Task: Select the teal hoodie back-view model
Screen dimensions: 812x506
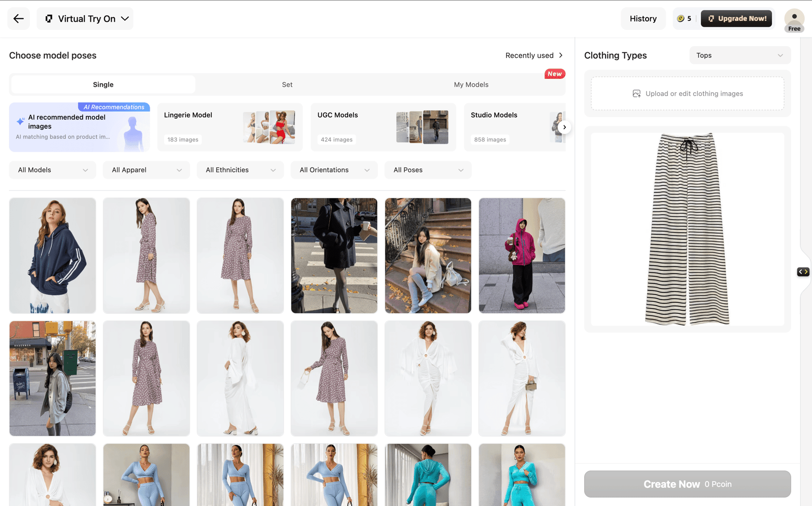Action: (428, 475)
